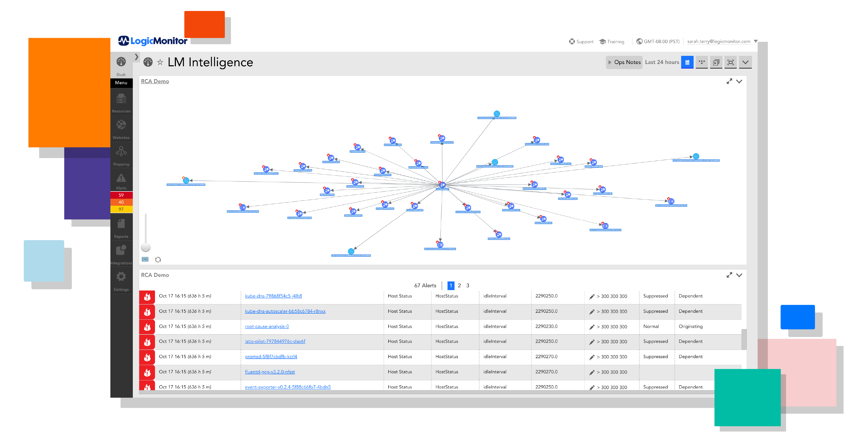
Task: Open RCA Demo map widget dropdown menu
Action: pos(739,81)
